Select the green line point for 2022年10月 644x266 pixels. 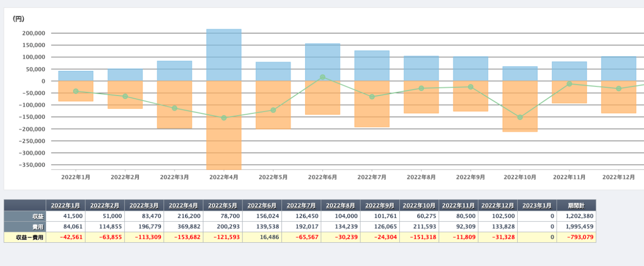[x=520, y=118]
